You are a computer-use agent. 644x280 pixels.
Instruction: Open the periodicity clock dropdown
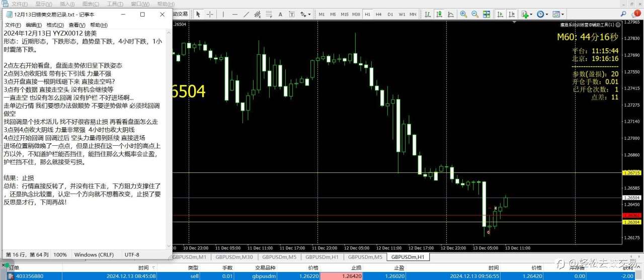(542, 15)
